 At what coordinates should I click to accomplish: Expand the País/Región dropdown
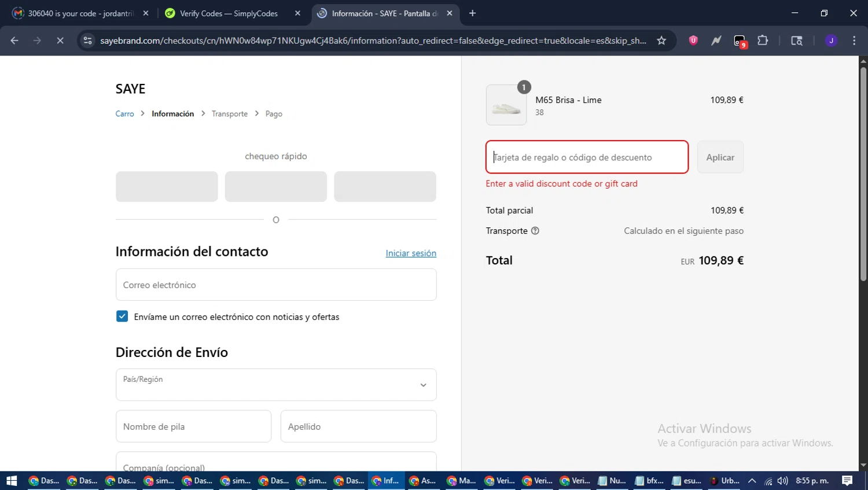276,385
